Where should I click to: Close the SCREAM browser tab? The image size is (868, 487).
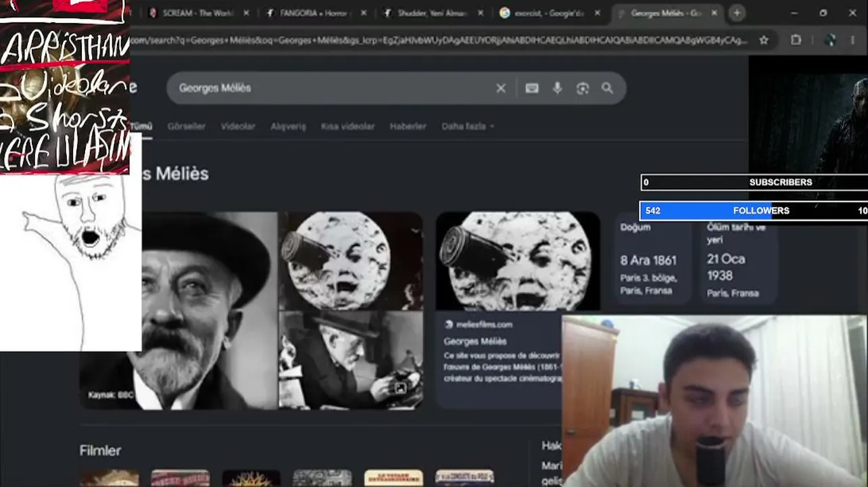246,13
